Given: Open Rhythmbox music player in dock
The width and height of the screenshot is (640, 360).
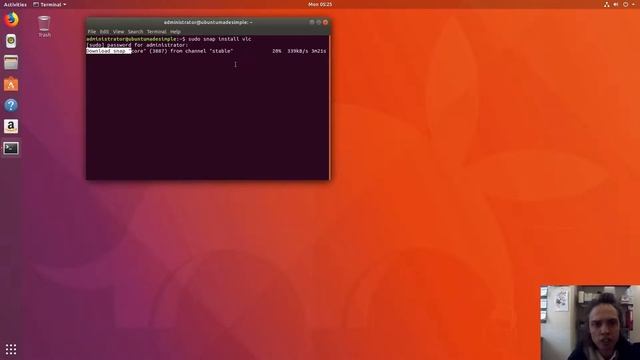Looking at the screenshot, I should (11, 41).
